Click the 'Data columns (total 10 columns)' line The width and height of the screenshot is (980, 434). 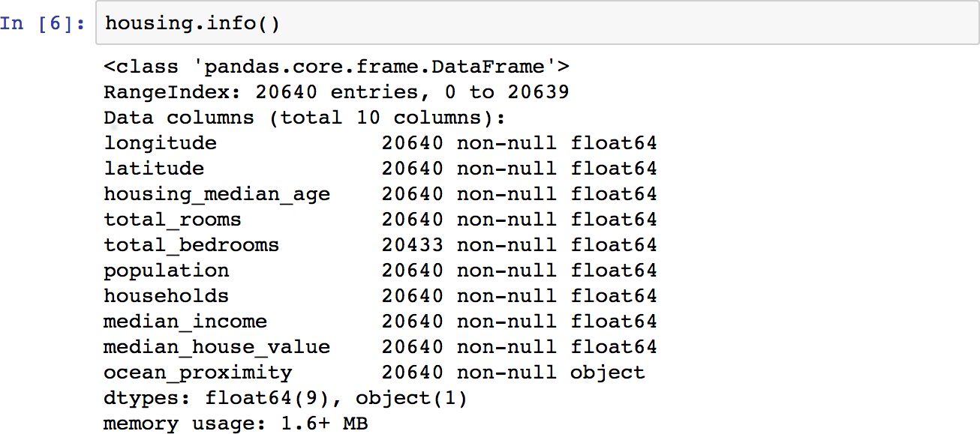[x=305, y=118]
